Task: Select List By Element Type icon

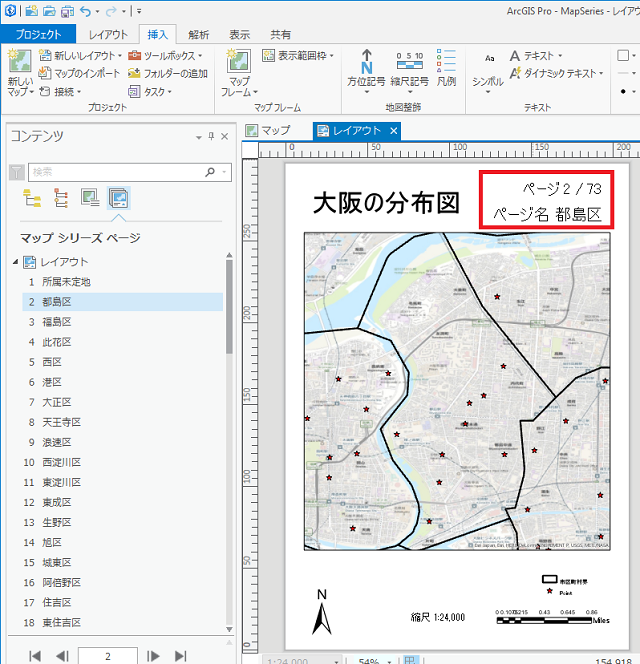Action: coord(61,198)
